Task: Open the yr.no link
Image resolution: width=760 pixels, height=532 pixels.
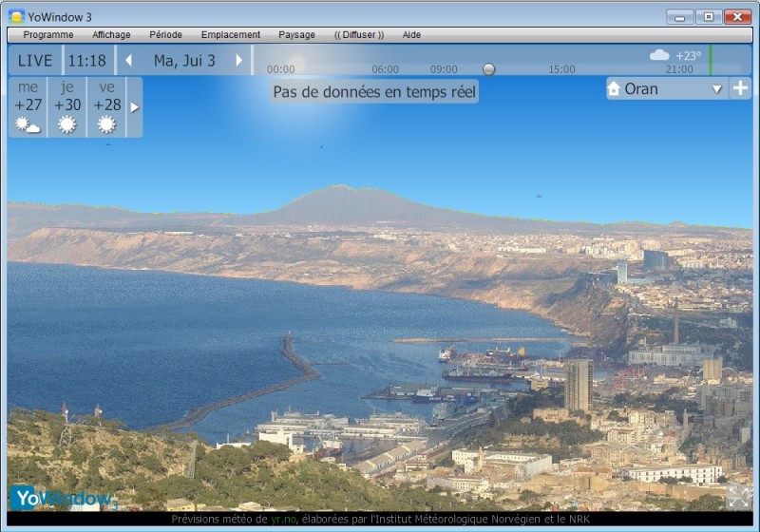Action: 283,520
